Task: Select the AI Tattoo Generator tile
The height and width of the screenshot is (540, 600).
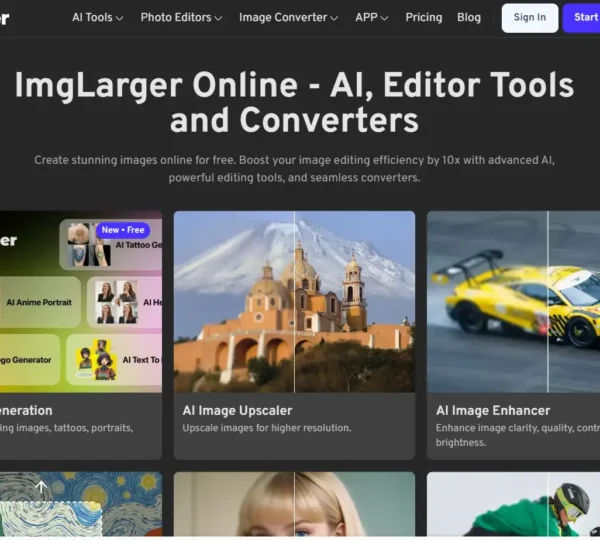Action: (111, 245)
